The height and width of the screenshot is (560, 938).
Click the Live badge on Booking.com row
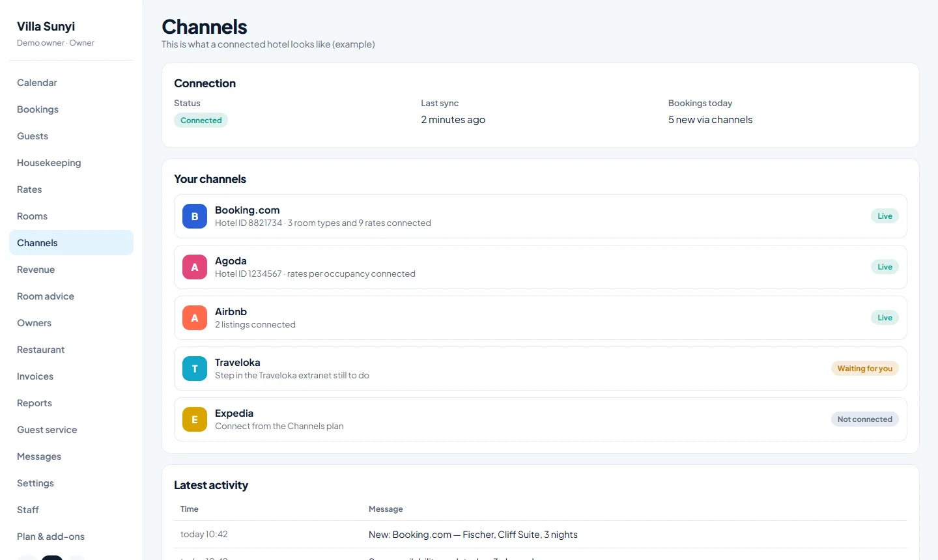885,216
